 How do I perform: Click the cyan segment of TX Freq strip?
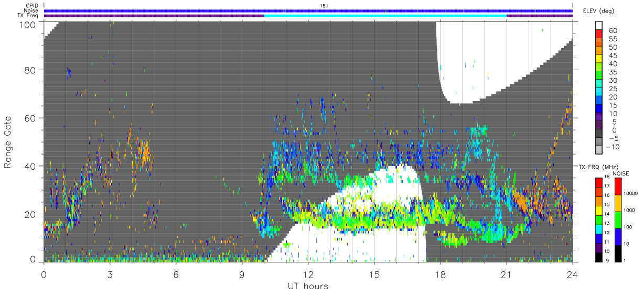tap(385, 15)
